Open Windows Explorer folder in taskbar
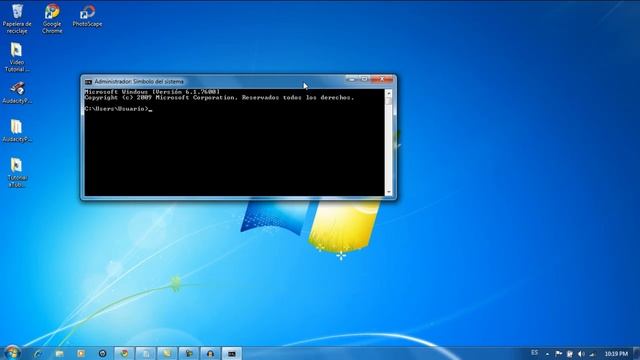This screenshot has height=360, width=640. click(x=60, y=353)
